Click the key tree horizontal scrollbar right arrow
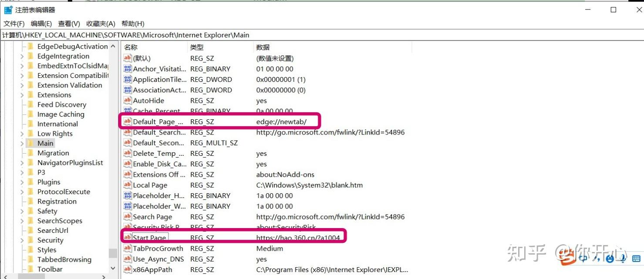 [x=104, y=276]
